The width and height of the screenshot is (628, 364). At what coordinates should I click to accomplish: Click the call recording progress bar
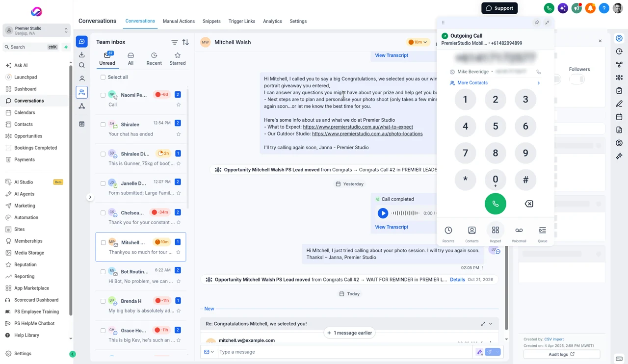click(x=405, y=213)
